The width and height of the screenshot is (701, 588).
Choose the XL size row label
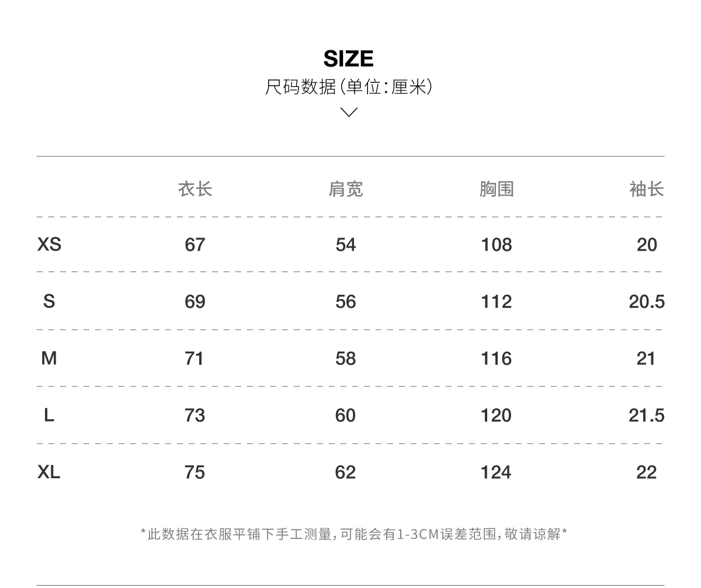49,472
